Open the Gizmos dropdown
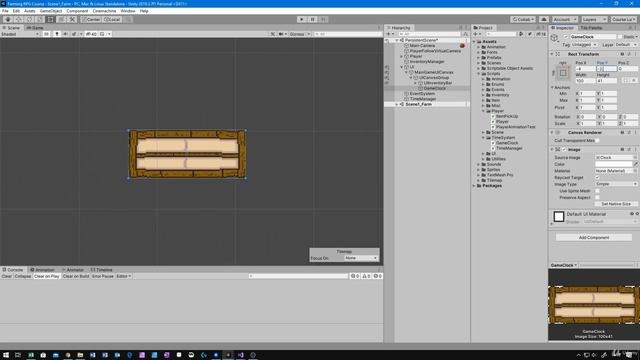This screenshot has height=360, width=640. (300, 34)
